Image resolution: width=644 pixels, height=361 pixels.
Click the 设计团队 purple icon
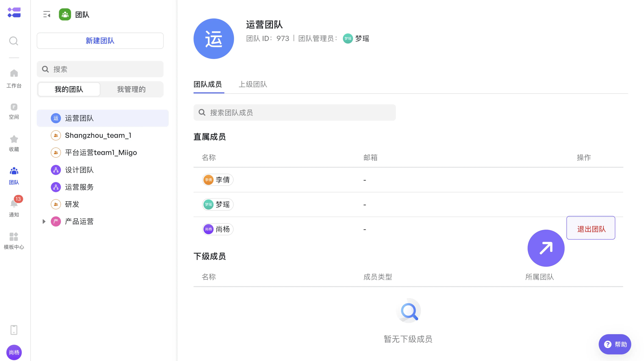tap(56, 170)
